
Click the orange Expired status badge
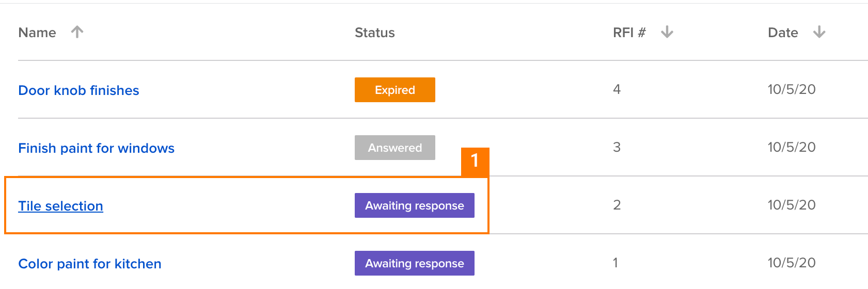394,90
